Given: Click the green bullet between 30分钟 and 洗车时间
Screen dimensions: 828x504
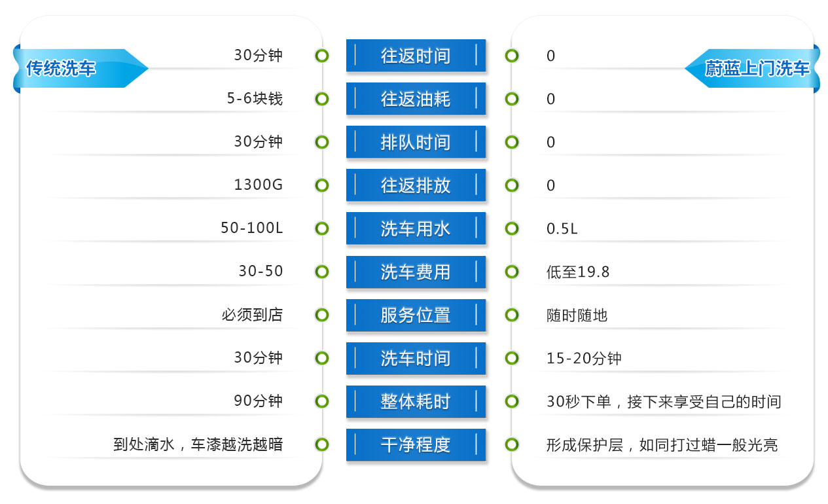Looking at the screenshot, I should [321, 358].
